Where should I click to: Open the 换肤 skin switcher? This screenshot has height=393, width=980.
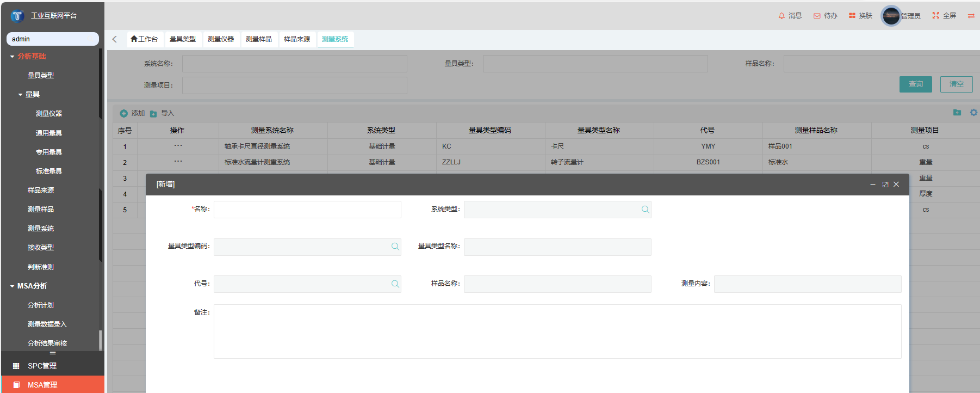(852, 16)
